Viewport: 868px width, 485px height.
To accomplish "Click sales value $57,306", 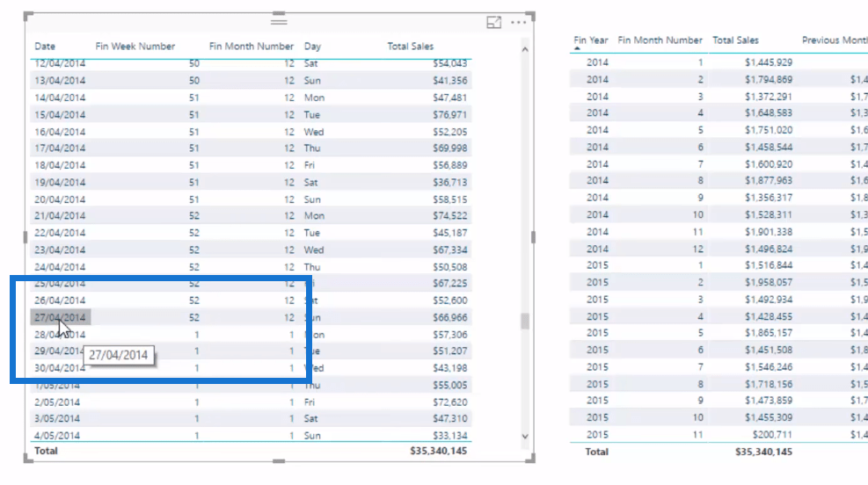I will (x=450, y=335).
